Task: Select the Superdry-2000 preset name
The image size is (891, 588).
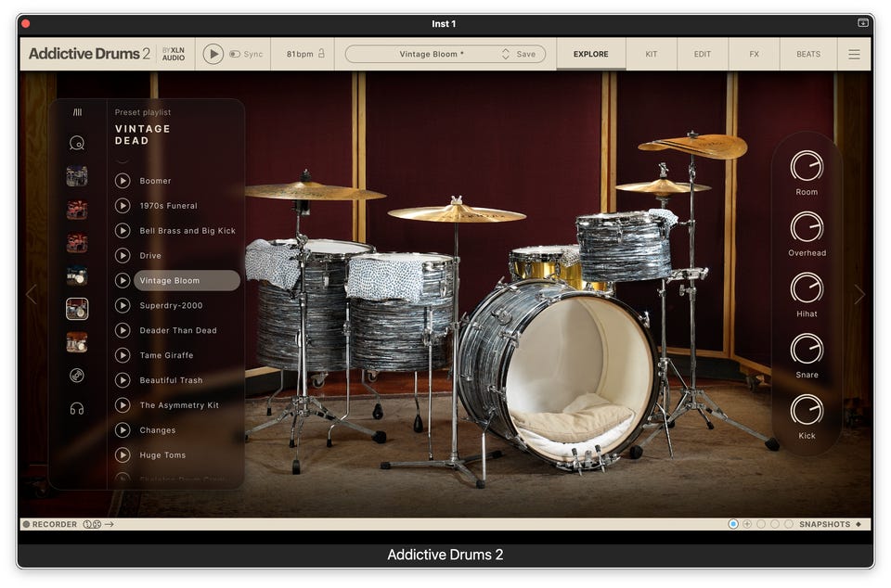Action: click(171, 305)
